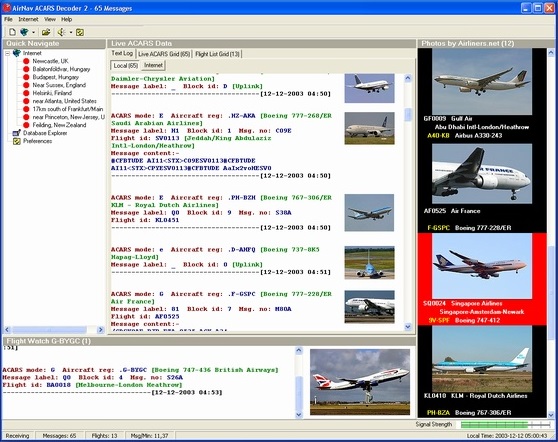Switch to the Text Log tab
558x442 pixels.
122,53
